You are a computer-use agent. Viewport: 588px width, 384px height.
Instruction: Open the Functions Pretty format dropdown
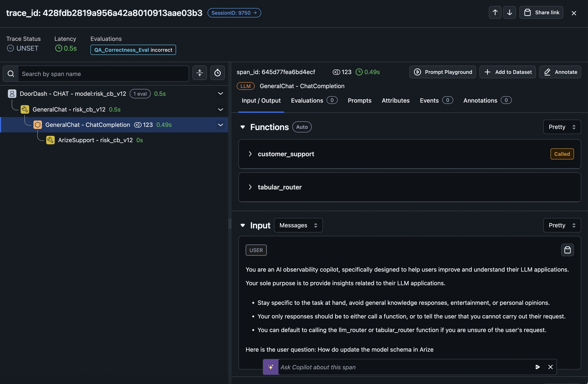click(x=562, y=127)
